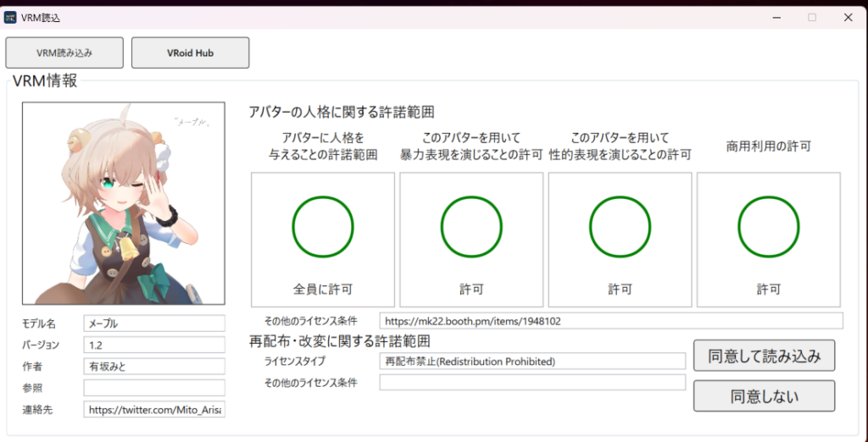Click the empty 参照 field
The width and height of the screenshot is (868, 442).
pyautogui.click(x=154, y=388)
